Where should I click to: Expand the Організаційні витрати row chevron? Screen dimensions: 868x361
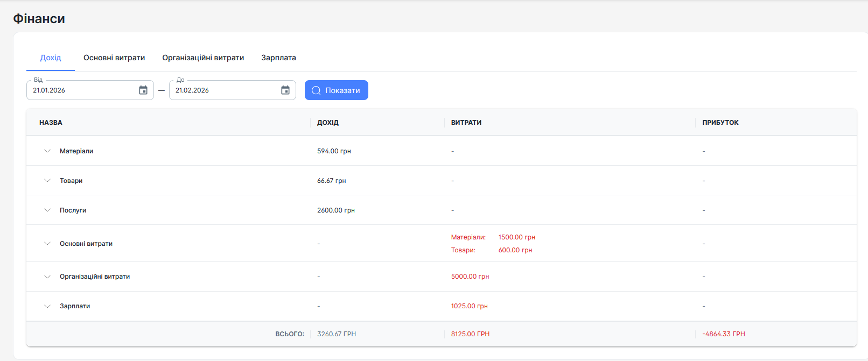click(47, 277)
